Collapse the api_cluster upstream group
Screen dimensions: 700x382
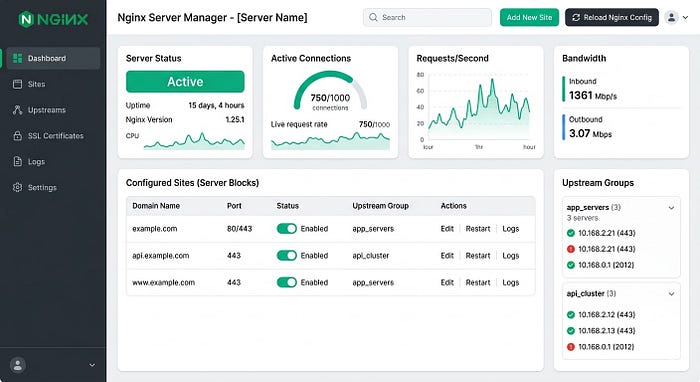(x=671, y=294)
